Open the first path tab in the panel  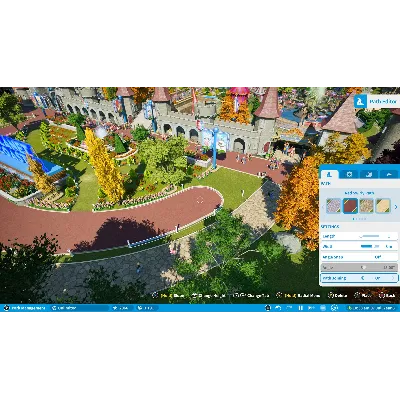click(x=329, y=174)
